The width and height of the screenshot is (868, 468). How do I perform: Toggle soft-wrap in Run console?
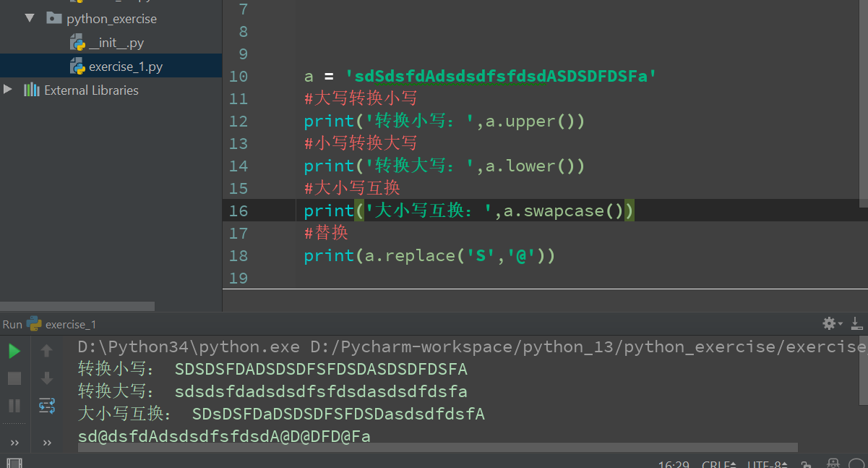click(47, 405)
